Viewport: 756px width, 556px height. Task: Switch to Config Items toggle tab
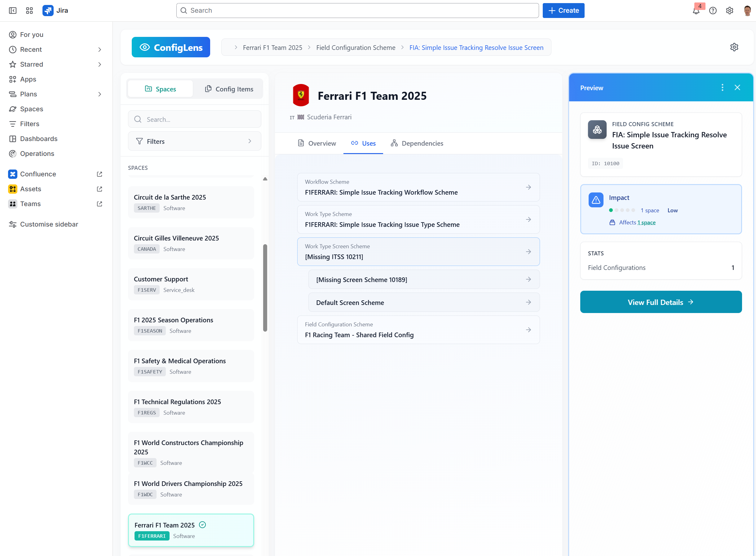tap(229, 89)
